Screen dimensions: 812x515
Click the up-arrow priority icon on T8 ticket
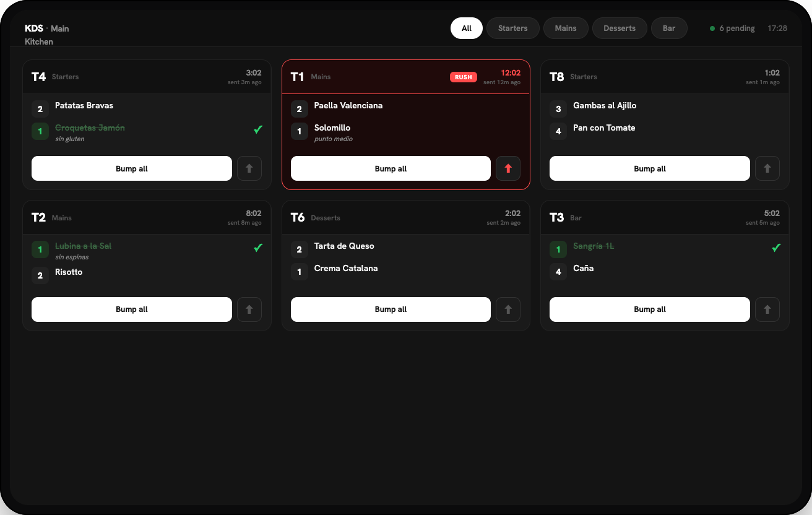coord(767,168)
